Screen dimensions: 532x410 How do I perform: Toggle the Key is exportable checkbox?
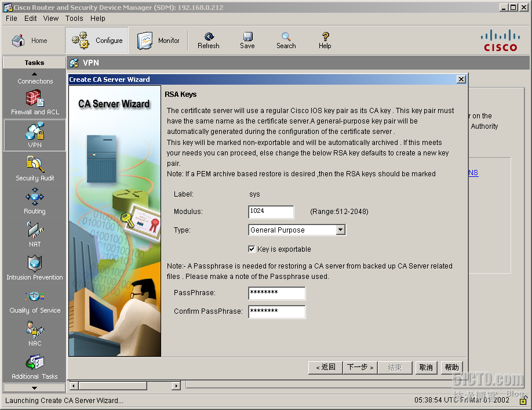tap(252, 249)
